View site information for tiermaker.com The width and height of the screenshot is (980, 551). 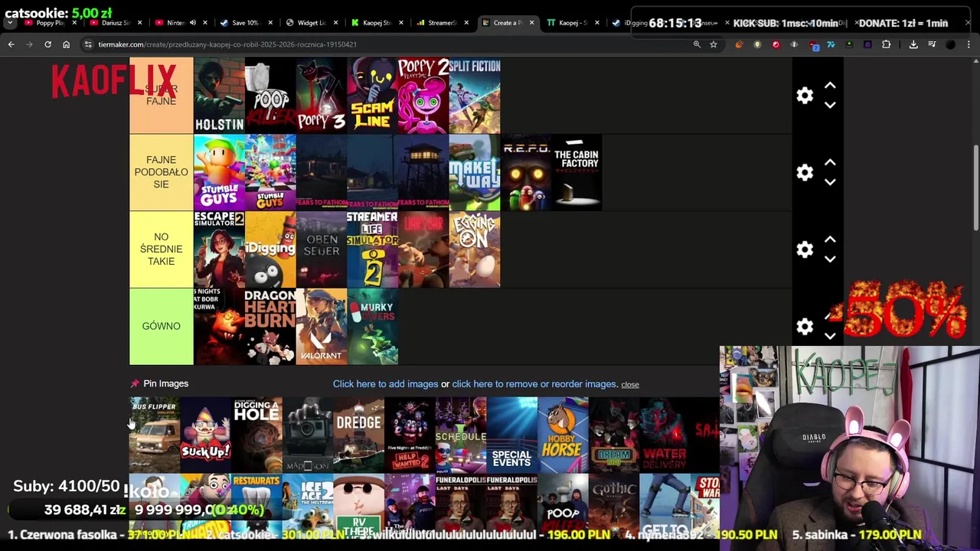[89, 44]
